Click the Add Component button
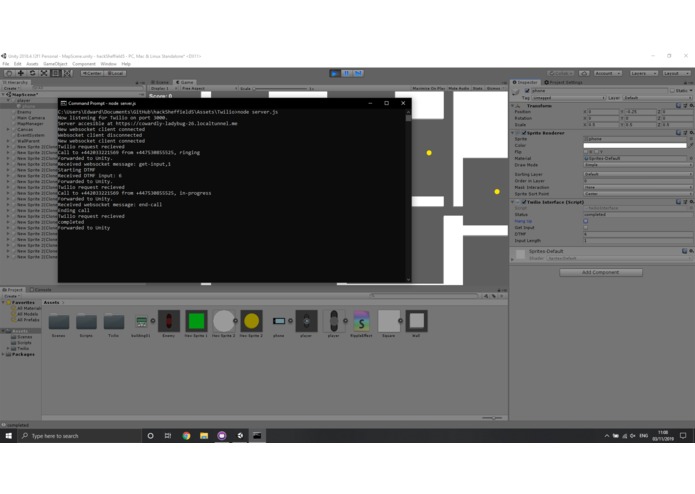Screen dimensions: 695x494 (601, 272)
